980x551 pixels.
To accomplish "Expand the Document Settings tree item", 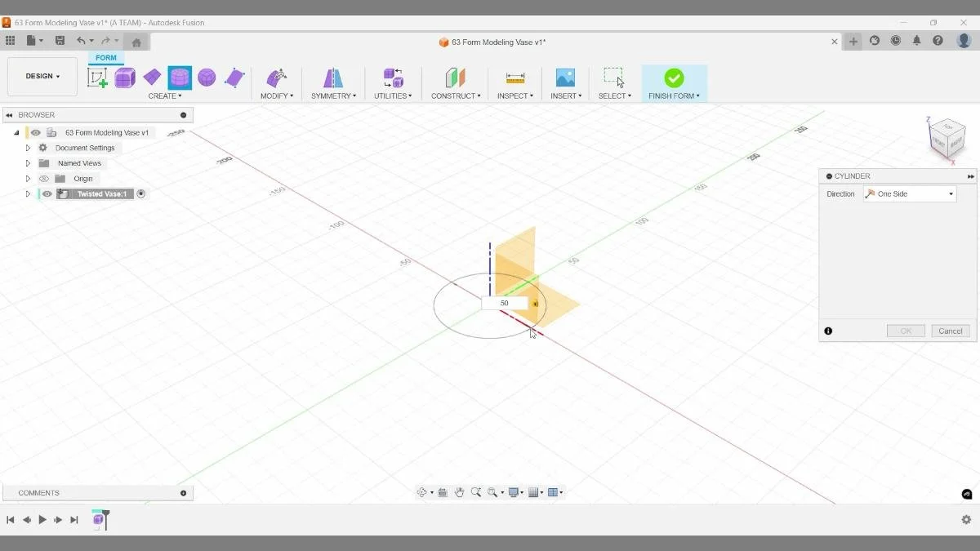I will click(x=28, y=147).
